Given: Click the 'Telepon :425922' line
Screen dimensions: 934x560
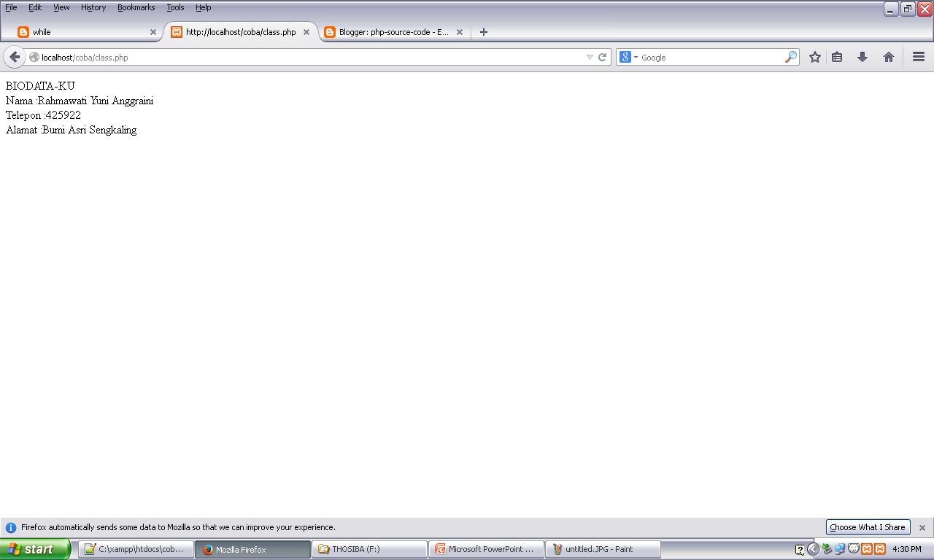Looking at the screenshot, I should tap(43, 115).
